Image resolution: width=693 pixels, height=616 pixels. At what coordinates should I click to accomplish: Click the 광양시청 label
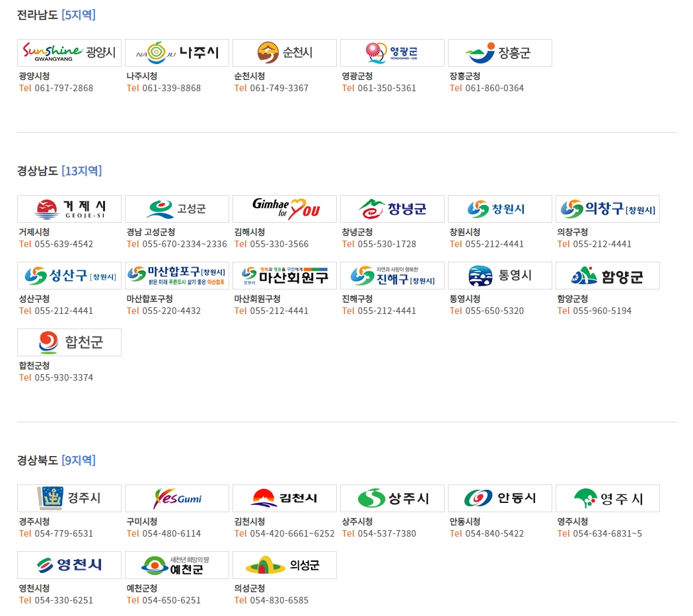34,76
